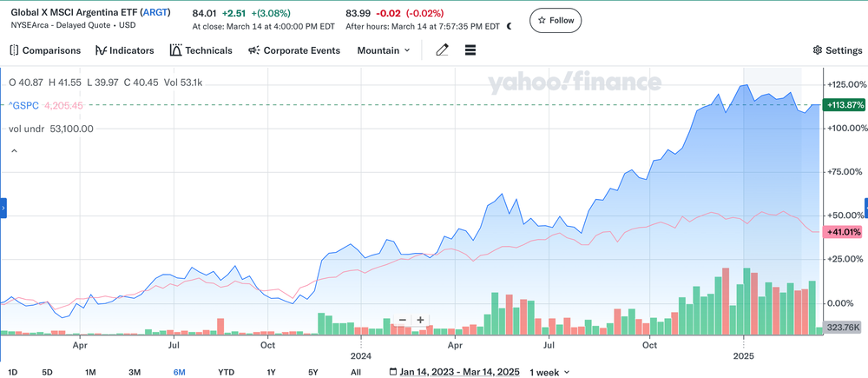The width and height of the screenshot is (868, 378).
Task: Click the after-hours moon icon
Action: pyautogui.click(x=510, y=26)
